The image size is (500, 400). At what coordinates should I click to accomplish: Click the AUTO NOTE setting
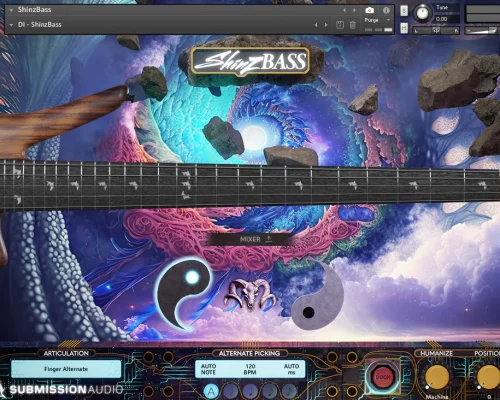(x=208, y=369)
